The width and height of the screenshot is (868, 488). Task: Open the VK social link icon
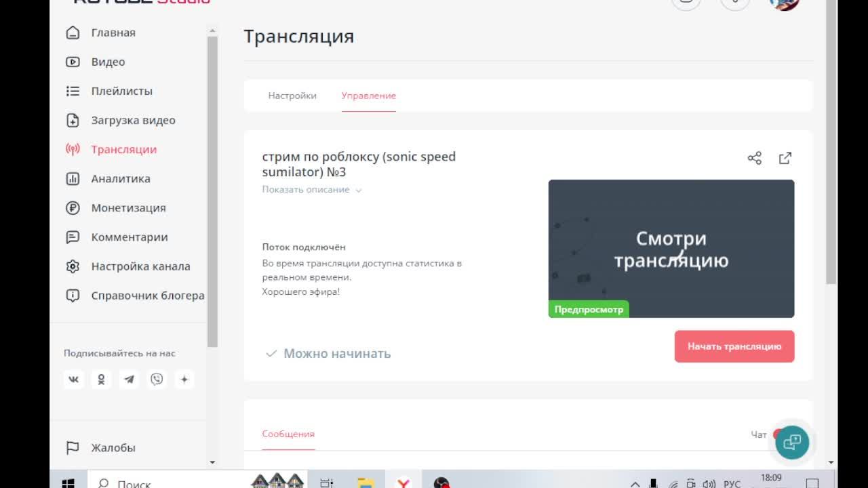pos(74,380)
